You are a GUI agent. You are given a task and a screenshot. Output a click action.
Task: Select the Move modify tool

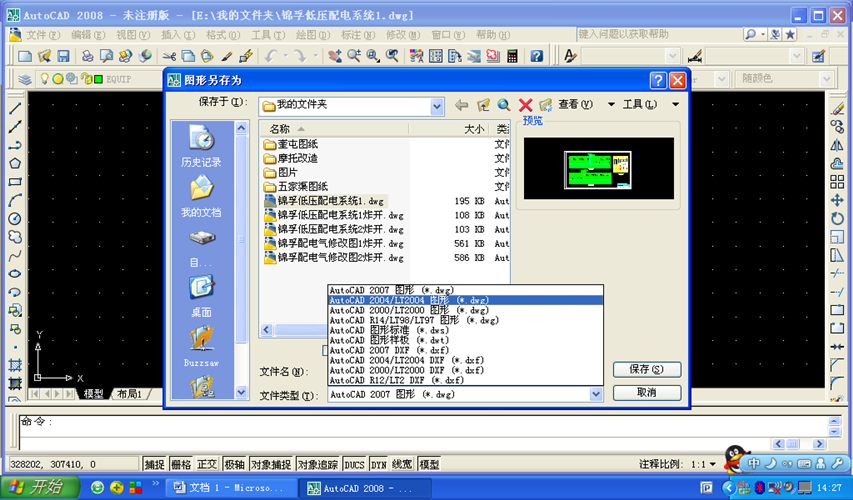[x=837, y=200]
